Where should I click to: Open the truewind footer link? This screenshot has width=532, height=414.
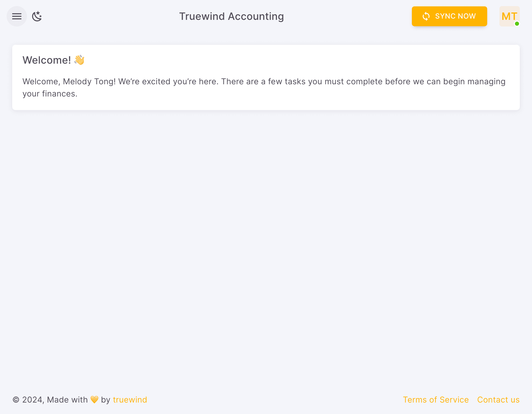point(130,400)
